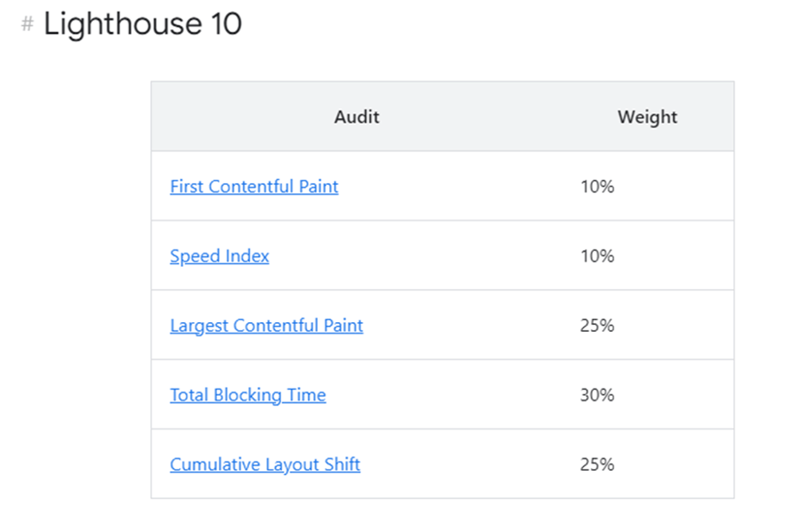The height and width of the screenshot is (532, 801).
Task: Select the 30% weight for Total Blocking Time
Action: (596, 394)
